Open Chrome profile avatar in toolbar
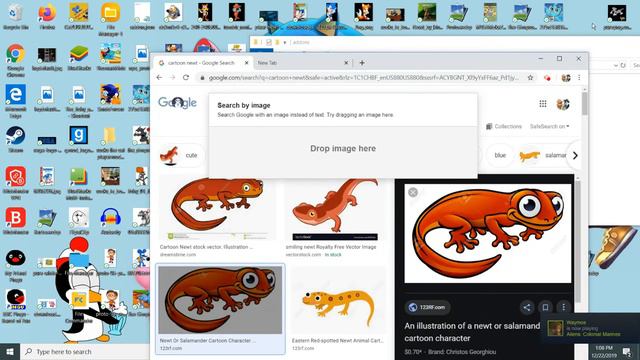This screenshot has height=360, width=640. [566, 78]
